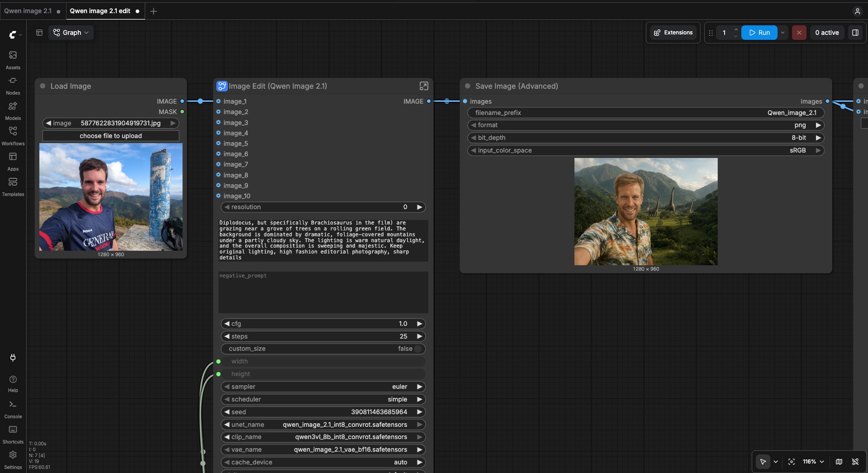Viewport: 868px width, 473px height.
Task: Increase the steps value arrow
Action: (x=419, y=336)
